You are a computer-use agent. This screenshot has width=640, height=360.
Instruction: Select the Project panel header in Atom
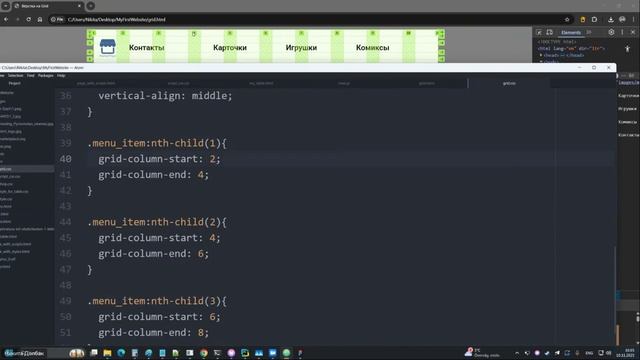pos(15,83)
